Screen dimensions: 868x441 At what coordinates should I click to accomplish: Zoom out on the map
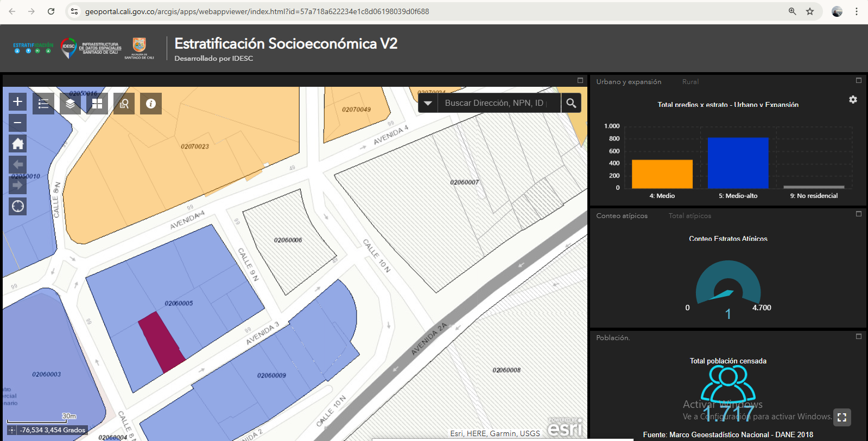pyautogui.click(x=17, y=123)
